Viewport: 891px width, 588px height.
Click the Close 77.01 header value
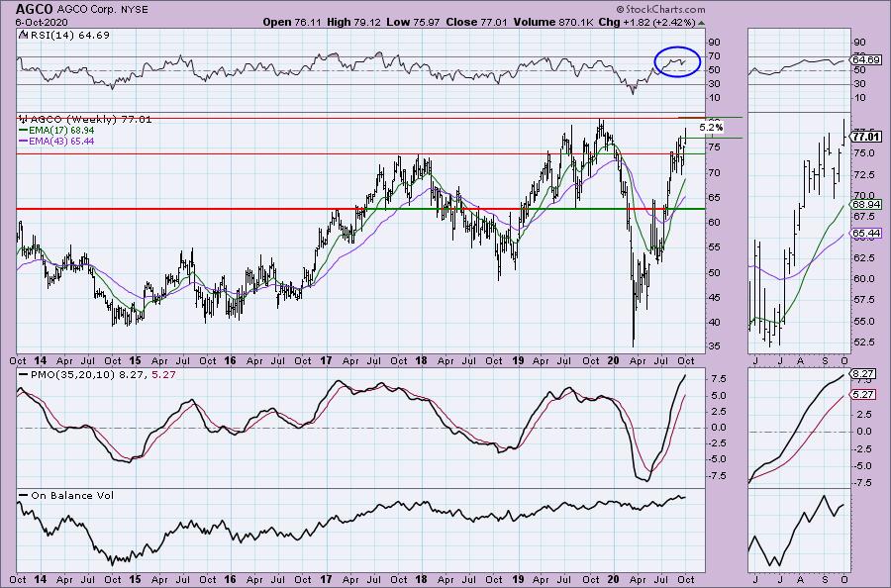point(476,22)
